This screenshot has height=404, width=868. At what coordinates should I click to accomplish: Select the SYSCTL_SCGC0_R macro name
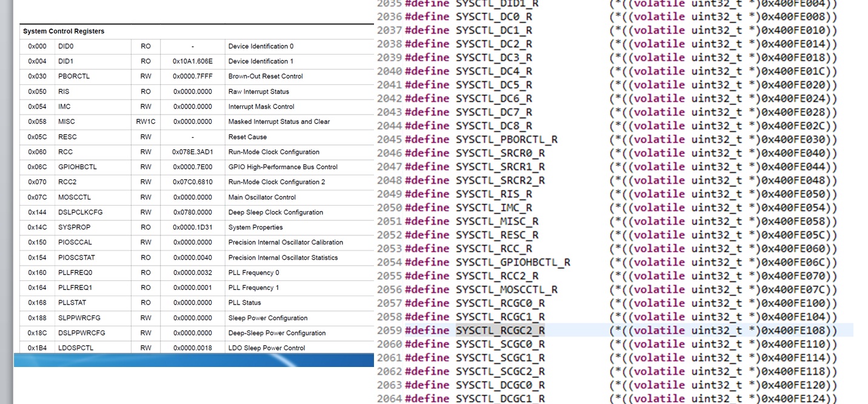(500, 345)
